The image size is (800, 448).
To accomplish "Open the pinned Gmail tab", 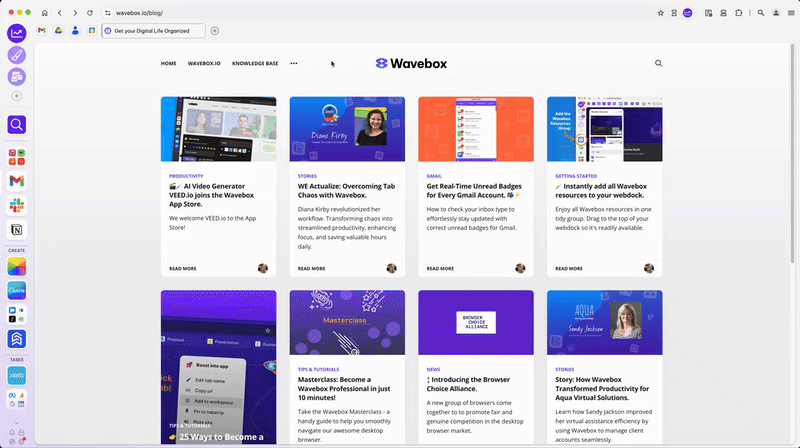I will pos(42,31).
